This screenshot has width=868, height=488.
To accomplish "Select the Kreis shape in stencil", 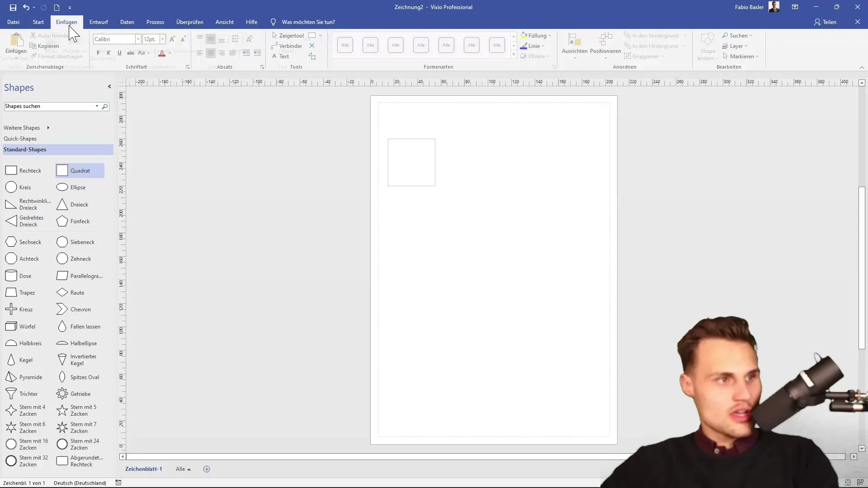I will pyautogui.click(x=18, y=187).
